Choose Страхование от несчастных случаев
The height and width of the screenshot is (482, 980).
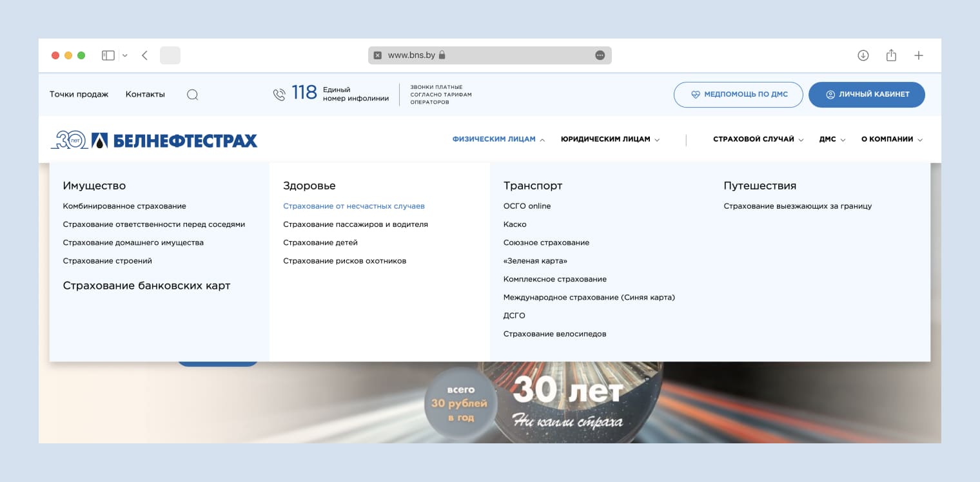pyautogui.click(x=354, y=206)
